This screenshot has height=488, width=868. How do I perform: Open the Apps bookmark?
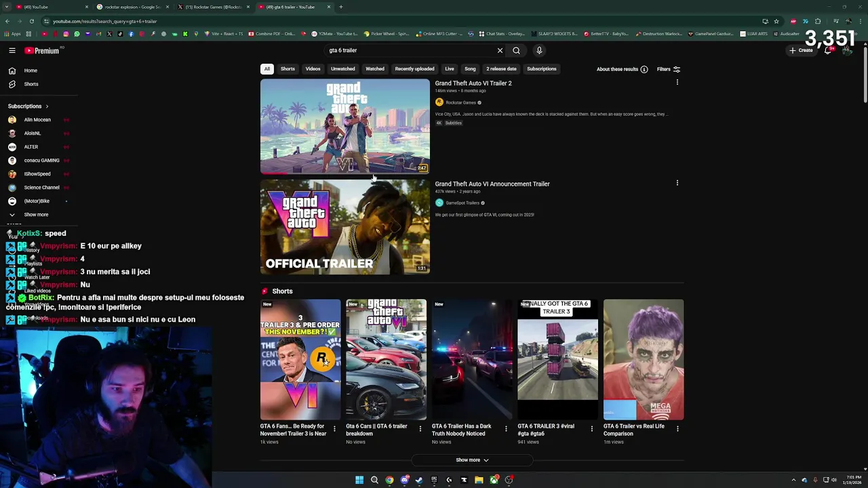[12, 33]
